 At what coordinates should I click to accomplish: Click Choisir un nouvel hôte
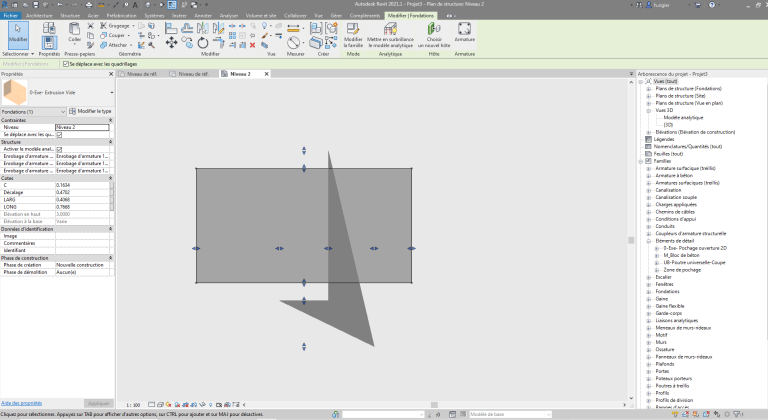(434, 35)
